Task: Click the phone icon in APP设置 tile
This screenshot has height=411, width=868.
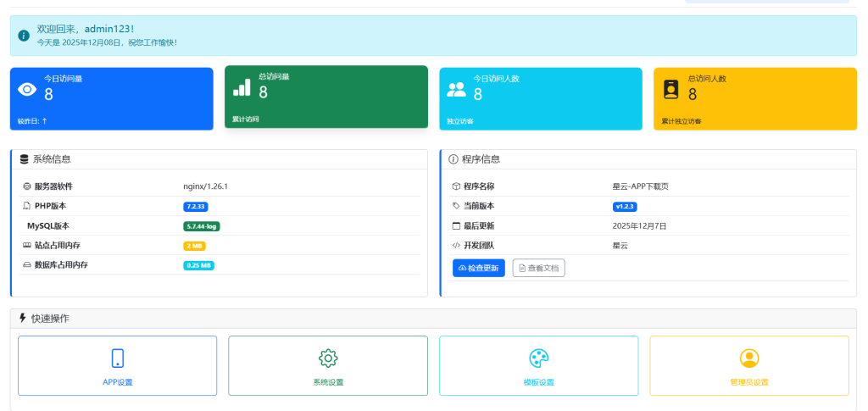Action: point(118,358)
